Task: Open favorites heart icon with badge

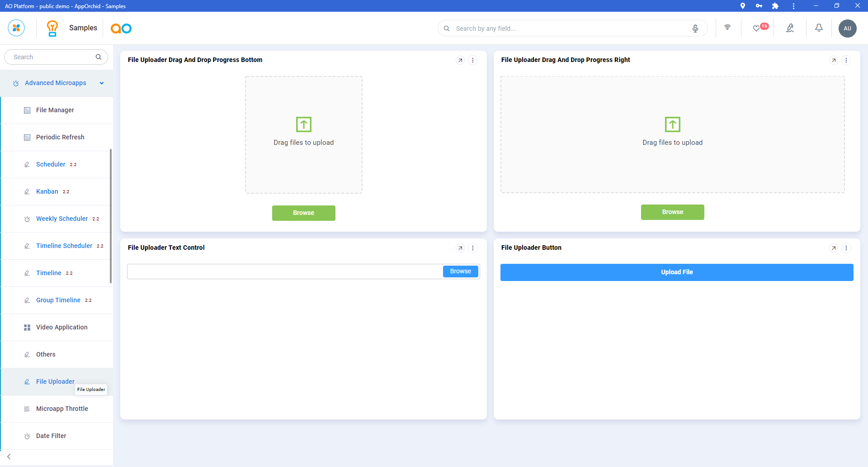Action: pyautogui.click(x=756, y=29)
